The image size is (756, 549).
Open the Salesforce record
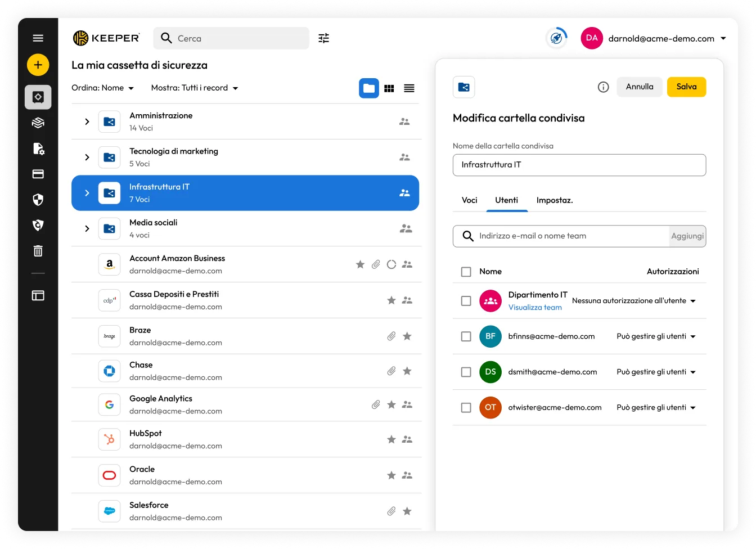coord(246,511)
